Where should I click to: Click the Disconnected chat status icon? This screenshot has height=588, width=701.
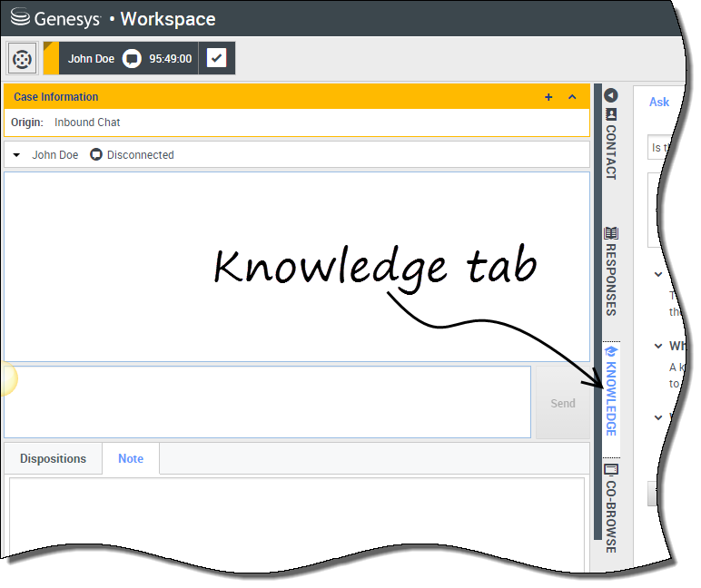(x=96, y=155)
